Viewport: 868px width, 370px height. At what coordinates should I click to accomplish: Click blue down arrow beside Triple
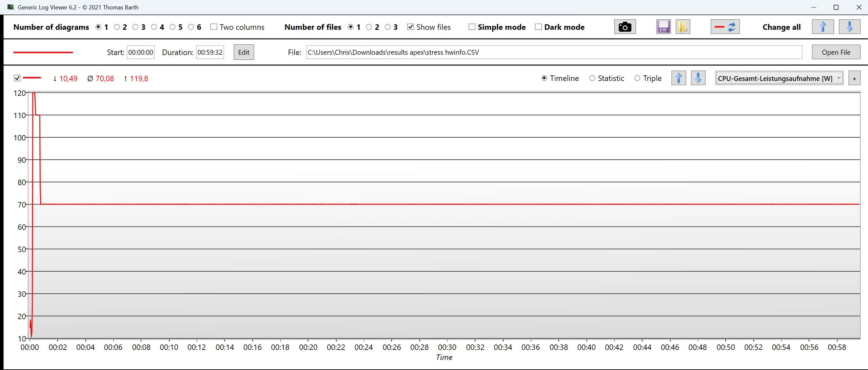(x=698, y=78)
